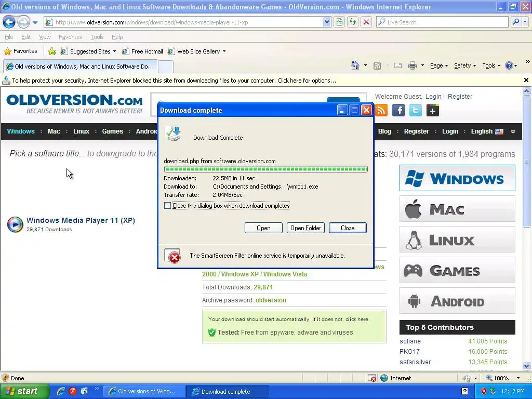The width and height of the screenshot is (532, 399).
Task: Click the blue Help question mark icon
Action: click(509, 65)
